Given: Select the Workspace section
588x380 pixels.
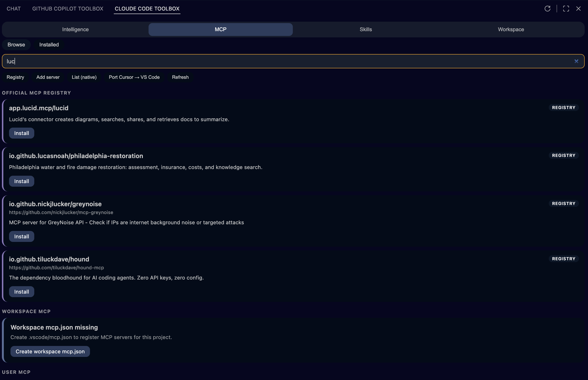Looking at the screenshot, I should [510, 29].
